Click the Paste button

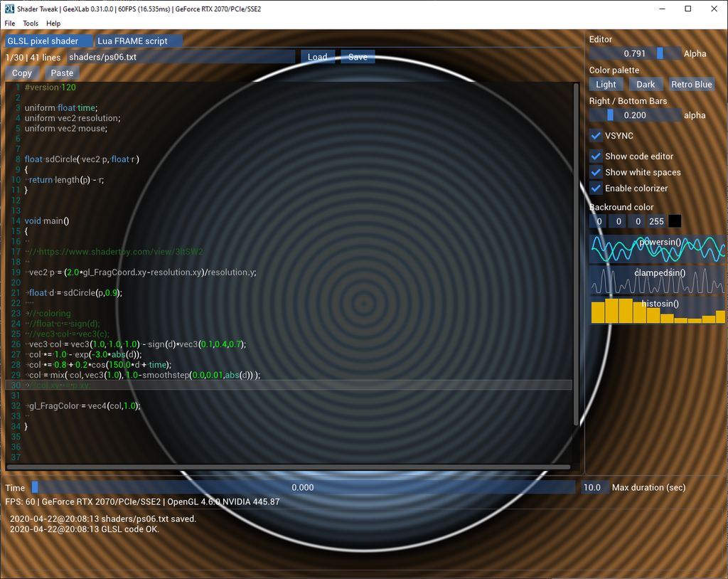[x=62, y=73]
